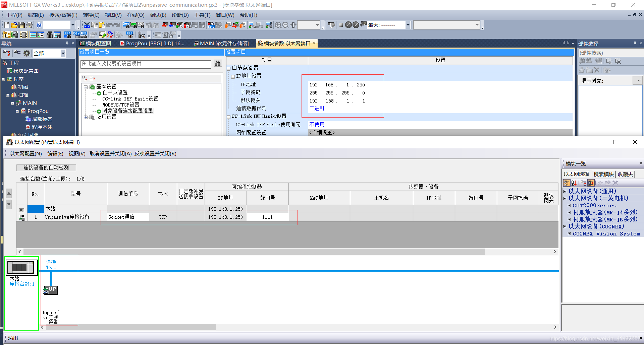Pin the parts selection panel
Viewport: 644px width, 345px height.
635,43
